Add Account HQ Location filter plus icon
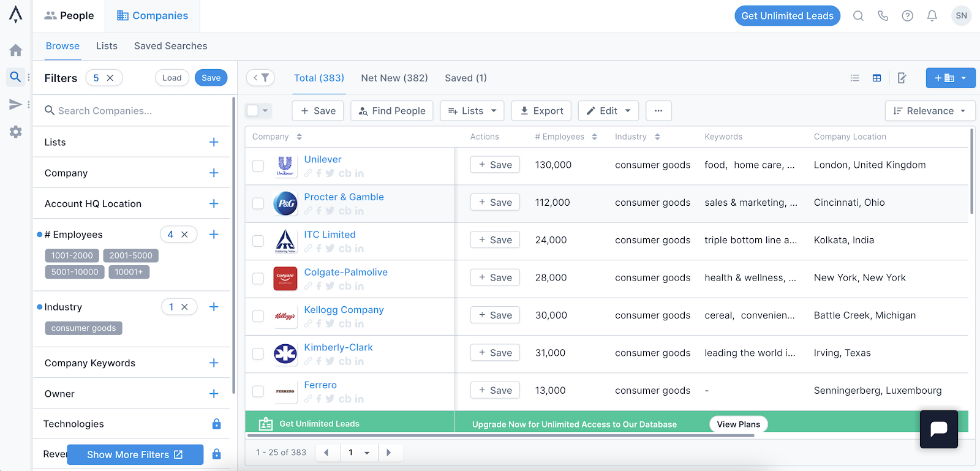This screenshot has width=980, height=471. point(214,203)
